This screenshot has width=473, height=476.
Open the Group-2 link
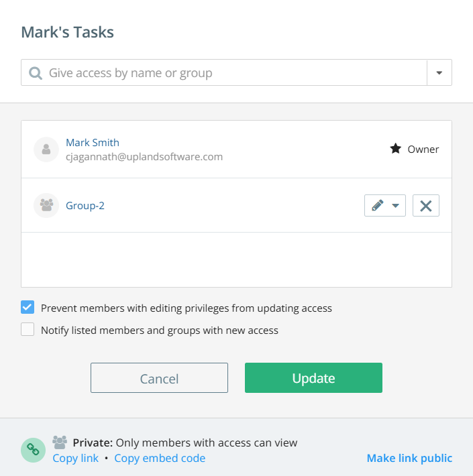[x=85, y=206]
